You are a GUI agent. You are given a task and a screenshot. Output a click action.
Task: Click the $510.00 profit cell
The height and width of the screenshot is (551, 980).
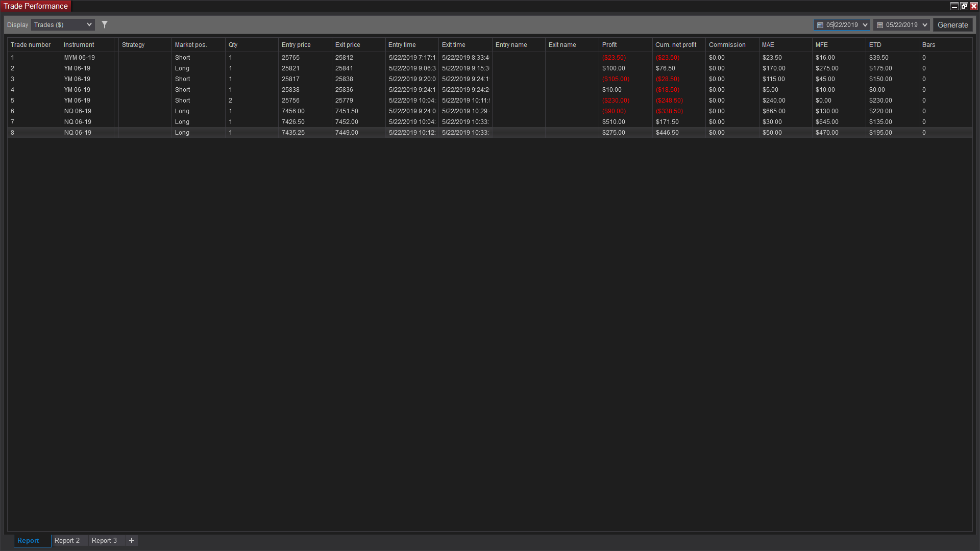[x=625, y=122]
